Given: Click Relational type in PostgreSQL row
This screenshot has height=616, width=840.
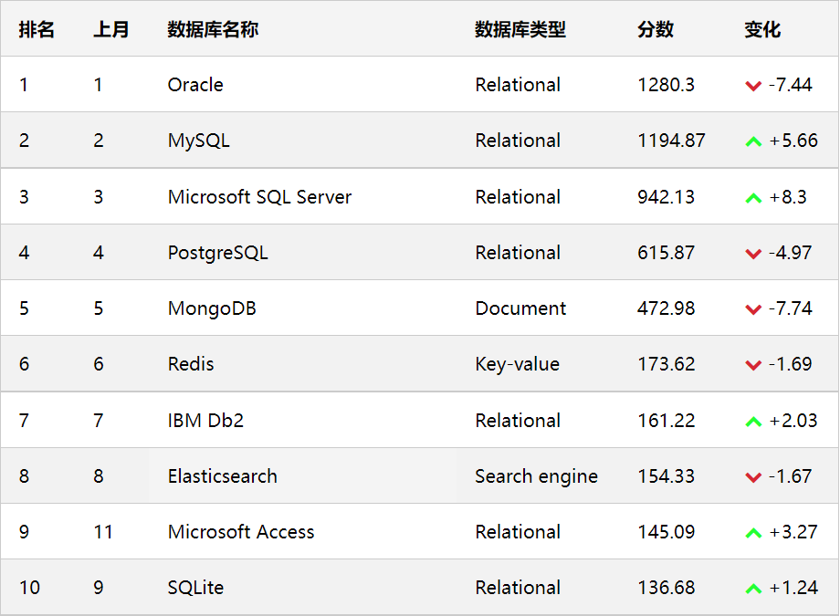Looking at the screenshot, I should tap(518, 252).
